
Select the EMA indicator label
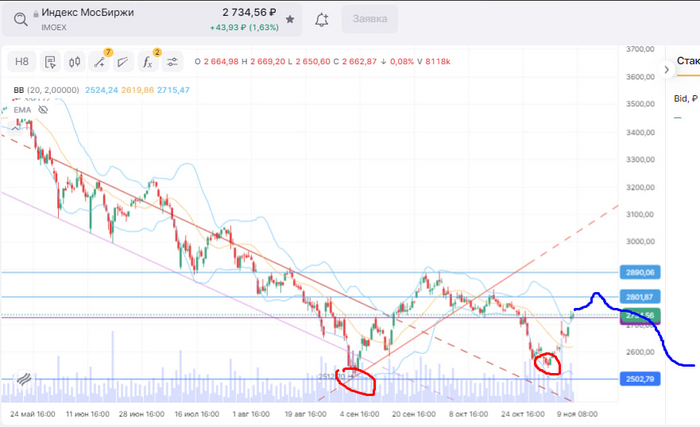22,110
